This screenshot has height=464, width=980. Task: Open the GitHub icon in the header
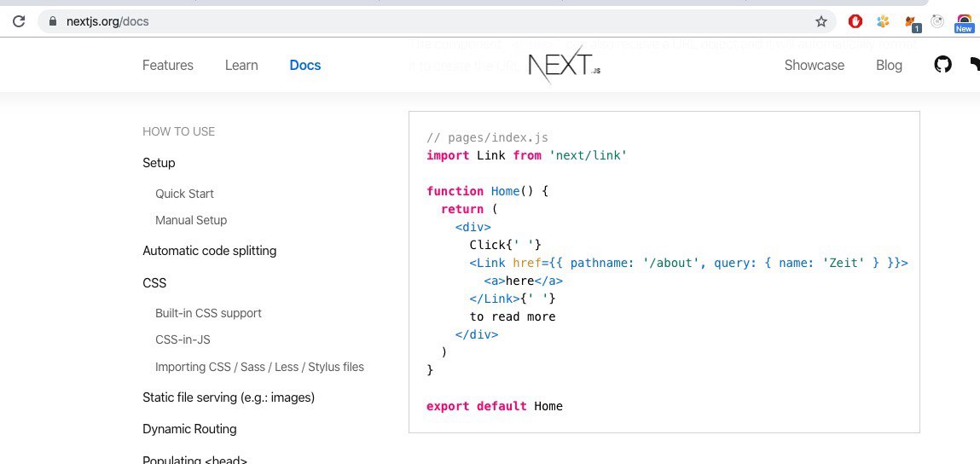pyautogui.click(x=942, y=65)
